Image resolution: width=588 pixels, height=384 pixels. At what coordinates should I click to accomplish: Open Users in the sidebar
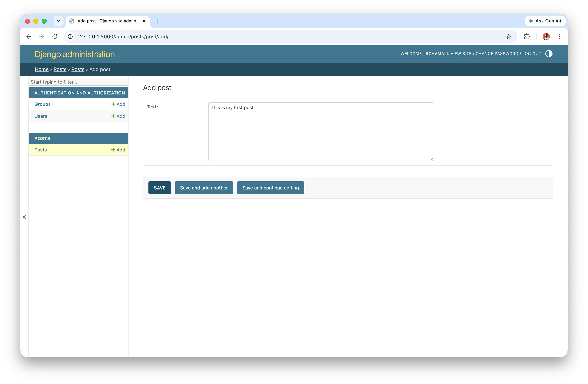tap(41, 116)
